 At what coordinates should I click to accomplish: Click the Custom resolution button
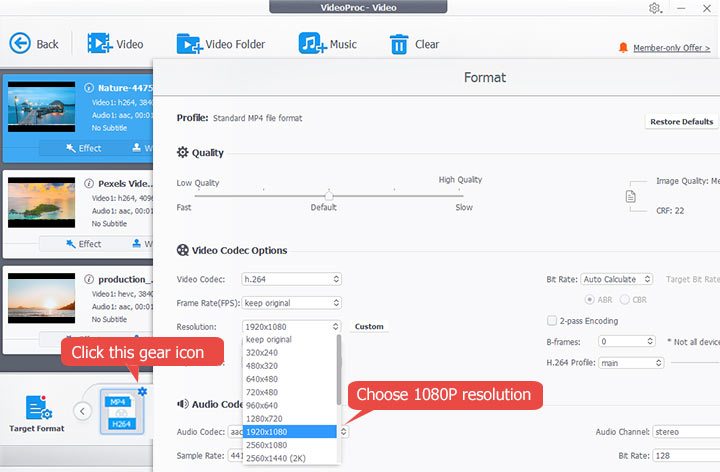[369, 326]
